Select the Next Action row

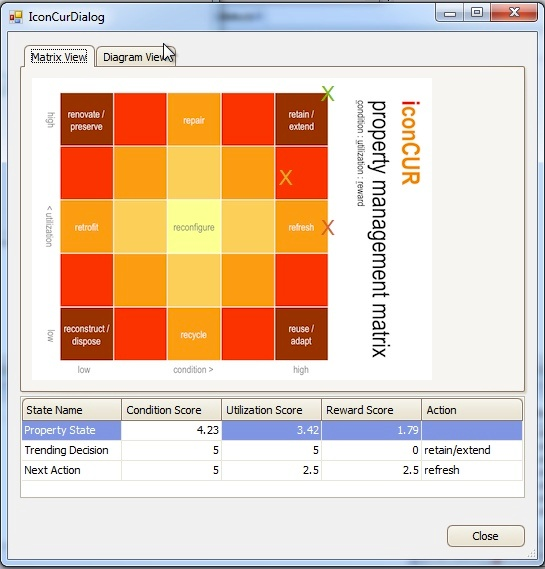[x=272, y=470]
